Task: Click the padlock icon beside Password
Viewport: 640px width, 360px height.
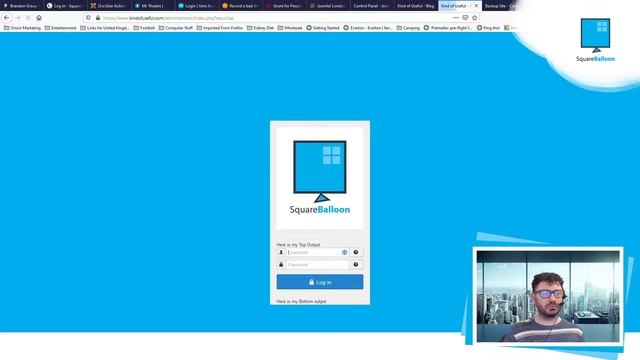Action: pos(281,264)
